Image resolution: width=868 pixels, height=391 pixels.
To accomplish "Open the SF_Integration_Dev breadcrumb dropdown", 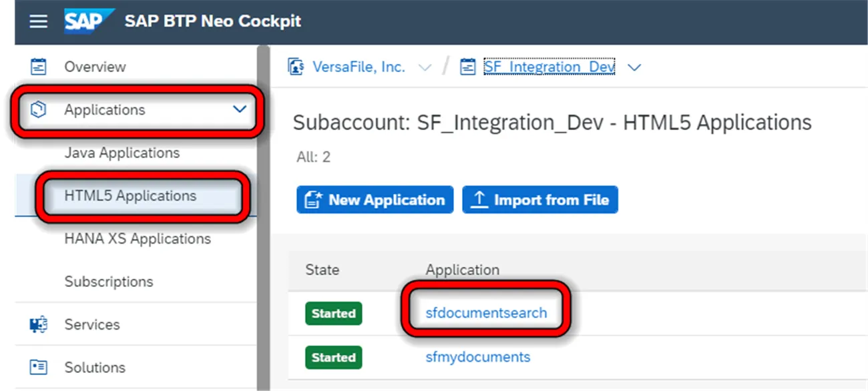I will [634, 67].
